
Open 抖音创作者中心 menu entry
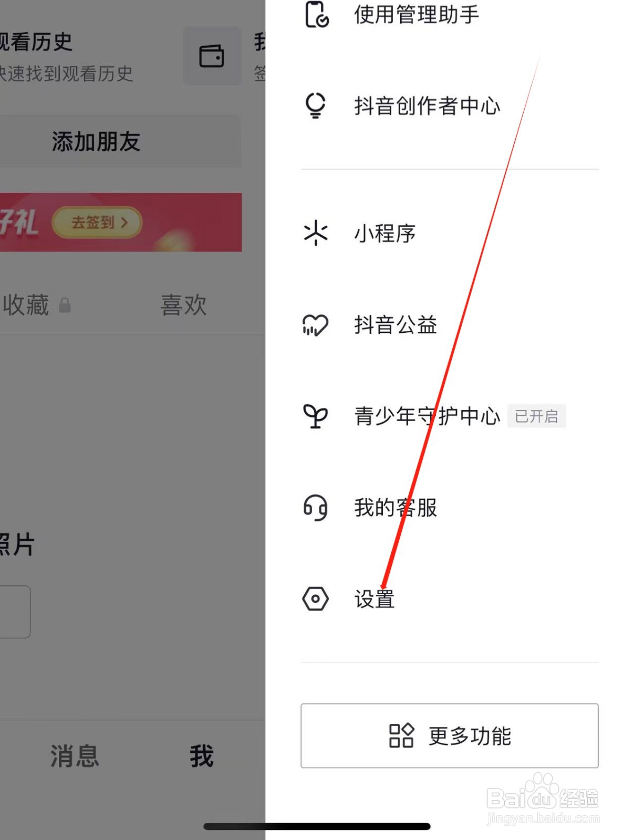(450, 106)
